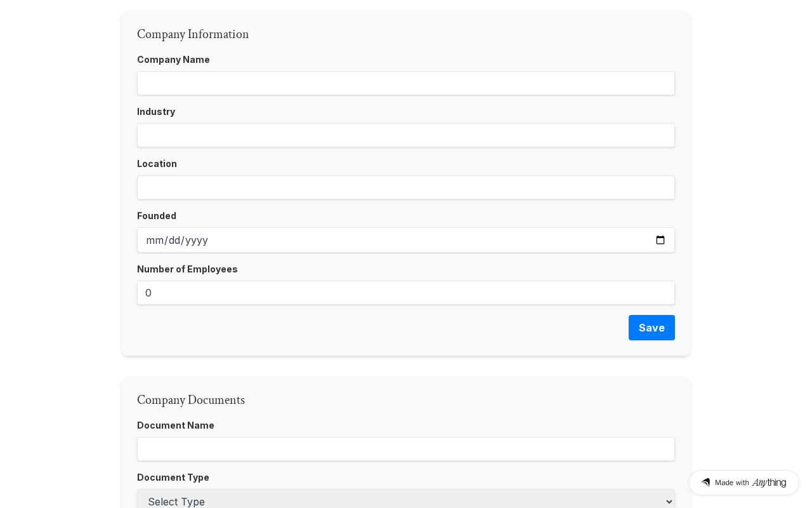Screen dimensions: 812x508
Task: Click the Founded label
Action: [x=157, y=216]
